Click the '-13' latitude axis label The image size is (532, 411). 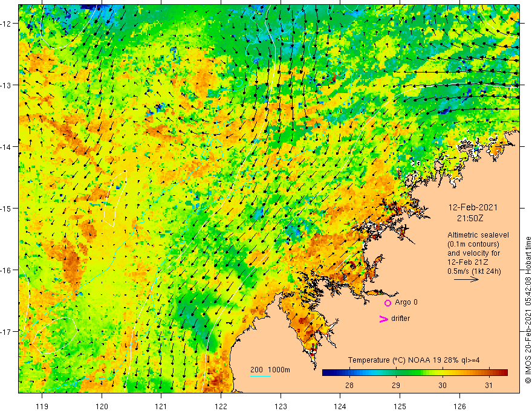pos(7,85)
